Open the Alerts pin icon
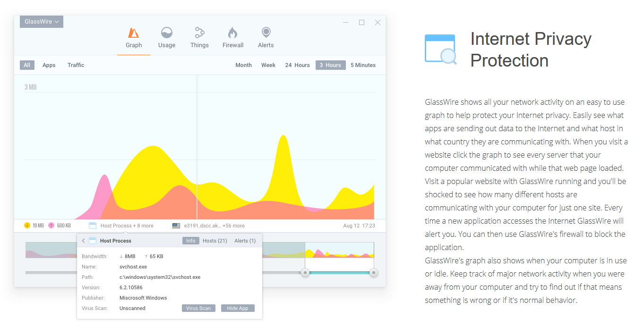Image resolution: width=644 pixels, height=327 pixels. click(266, 33)
